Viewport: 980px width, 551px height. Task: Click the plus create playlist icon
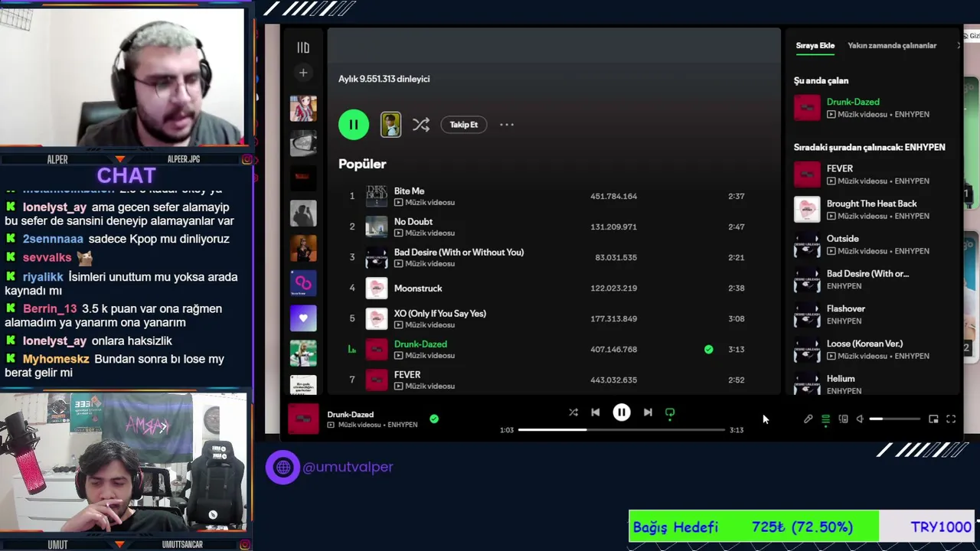[303, 73]
